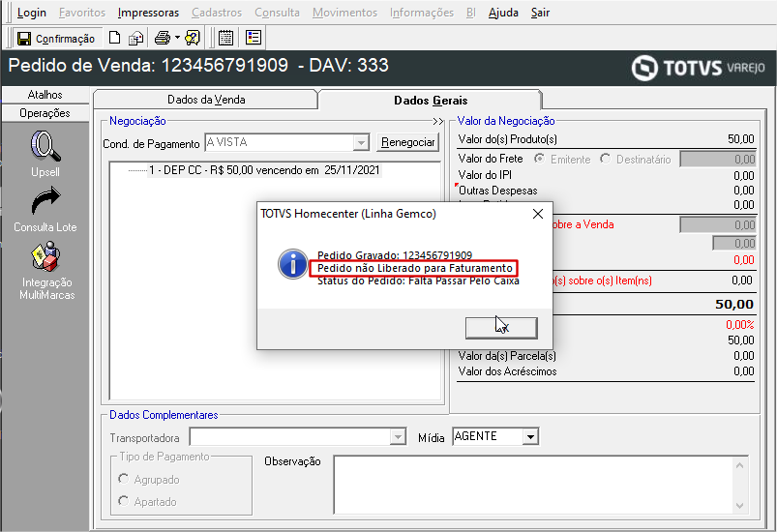Select the Agrupado payment type radio

[124, 479]
